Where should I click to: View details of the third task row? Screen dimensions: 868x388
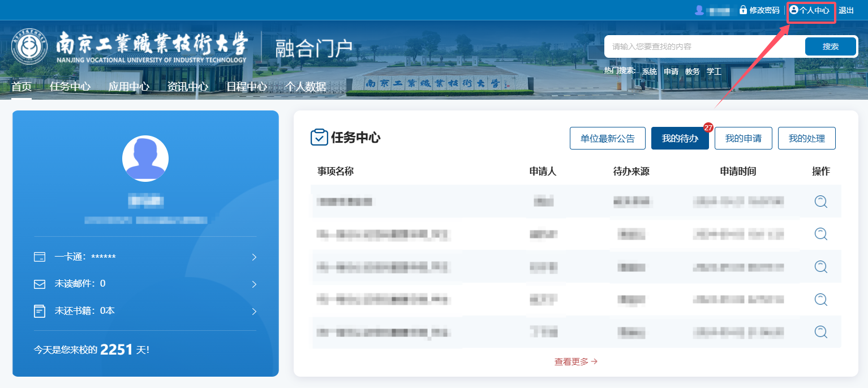[821, 267]
